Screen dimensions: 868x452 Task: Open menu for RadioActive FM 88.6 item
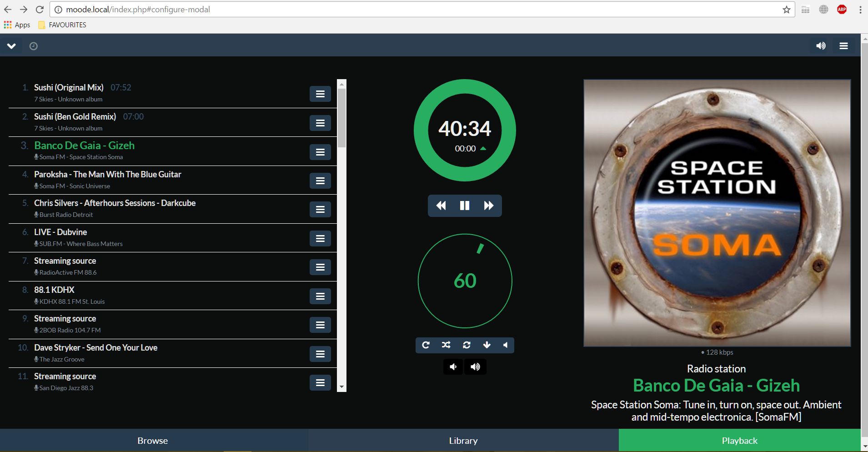tap(320, 267)
